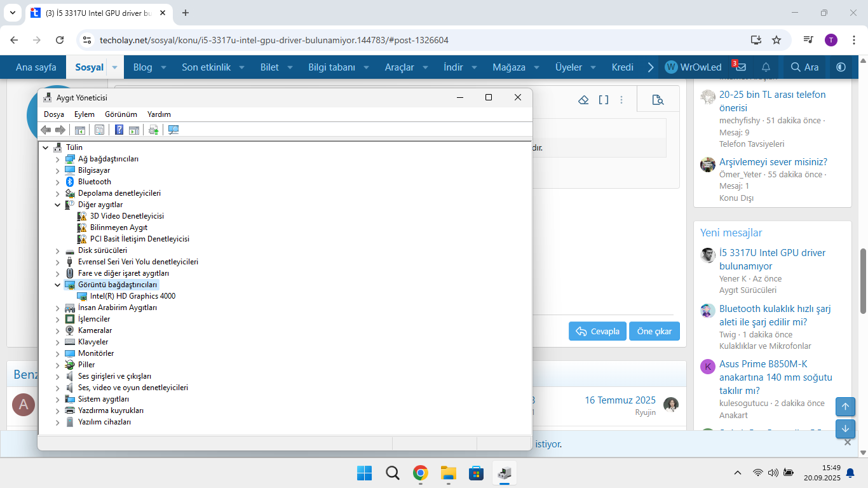The height and width of the screenshot is (488, 868).
Task: Open 'Bluetooth kulaklık hızlı şarj' thread link
Action: click(775, 315)
